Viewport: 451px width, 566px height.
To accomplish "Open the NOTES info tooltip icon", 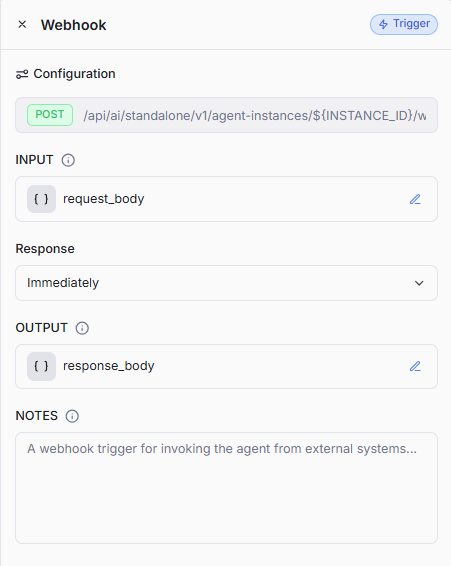I will tap(72, 416).
